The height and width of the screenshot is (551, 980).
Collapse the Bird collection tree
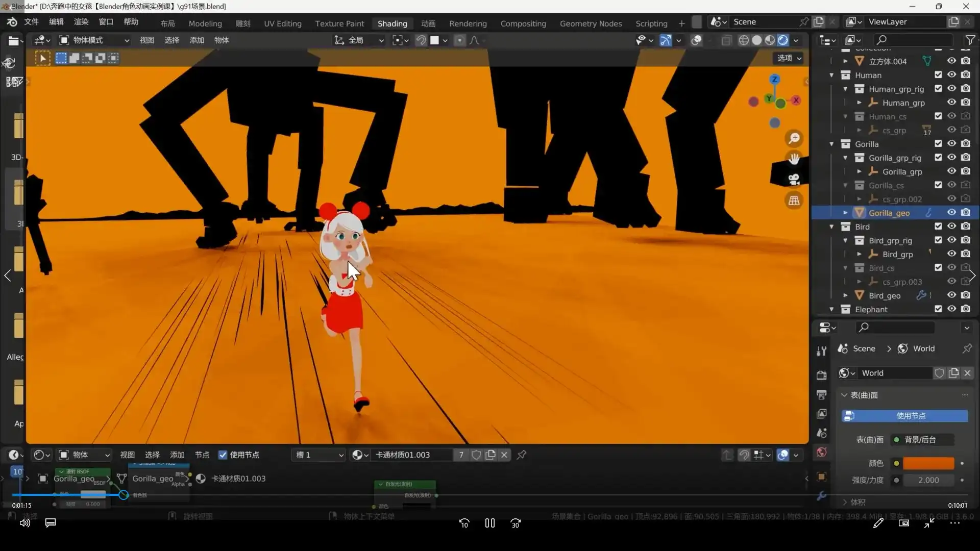(x=831, y=227)
